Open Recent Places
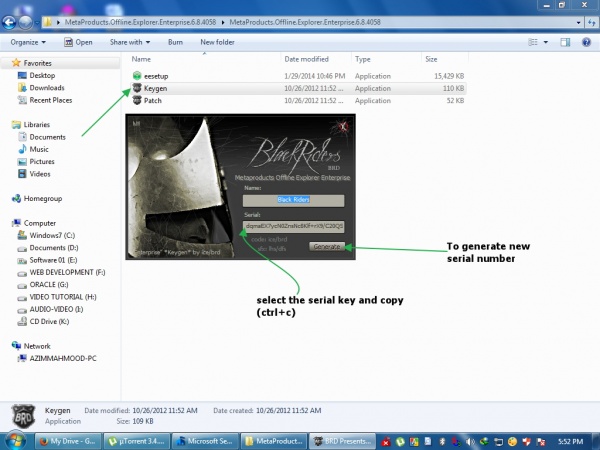Viewport: 600px width, 450px height. [x=51, y=100]
